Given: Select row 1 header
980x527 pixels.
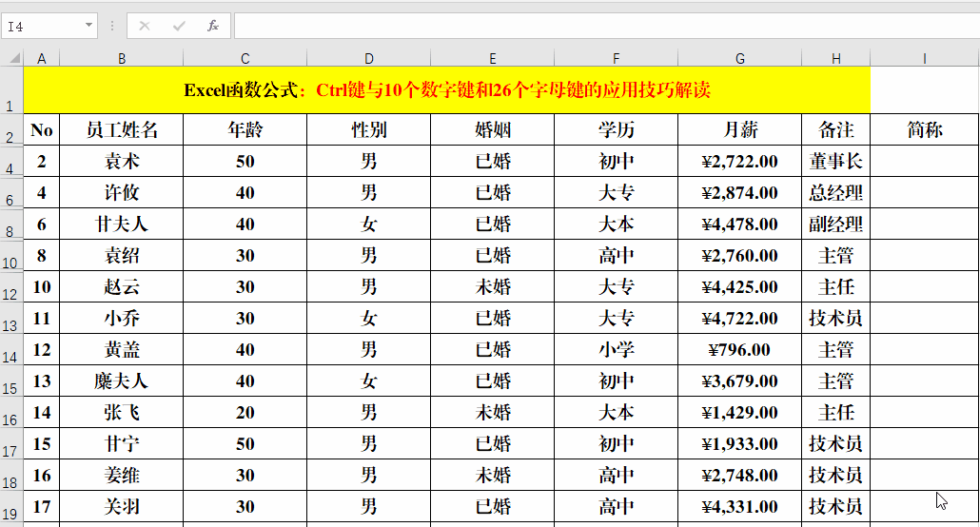Looking at the screenshot, I should (11, 90).
